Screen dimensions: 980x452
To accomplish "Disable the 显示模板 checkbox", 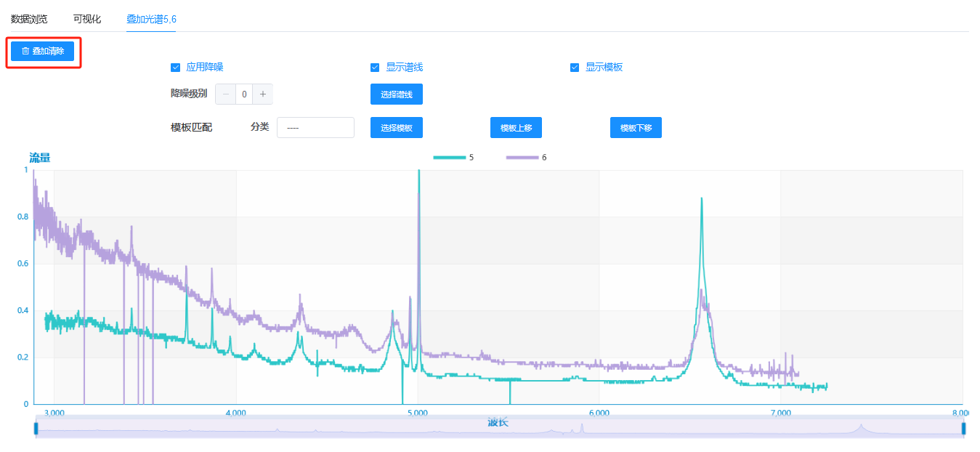I will [575, 68].
